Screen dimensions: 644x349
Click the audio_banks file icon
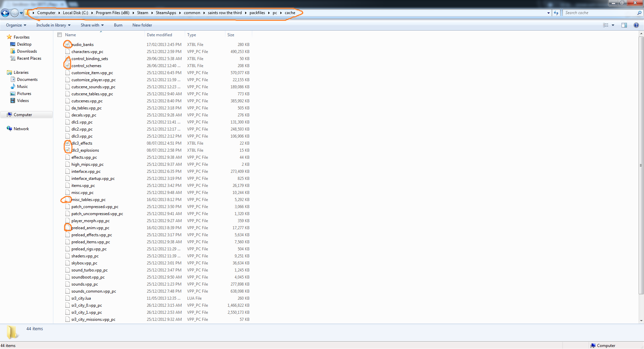coord(67,44)
